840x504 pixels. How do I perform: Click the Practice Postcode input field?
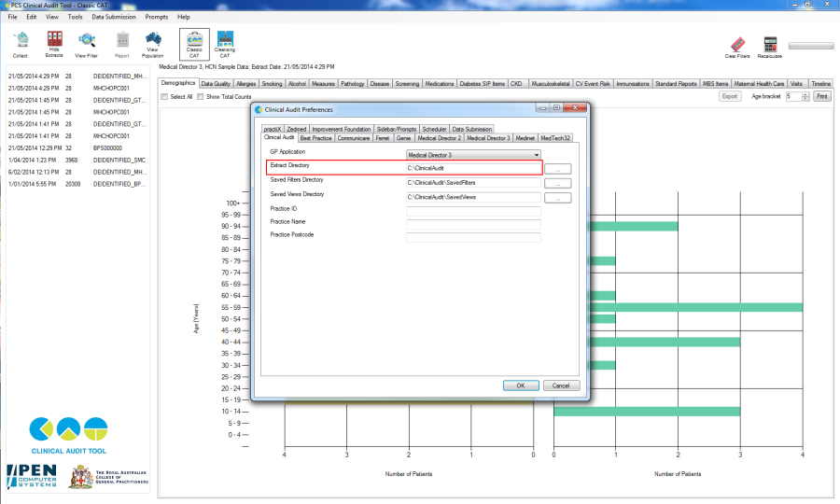click(473, 237)
